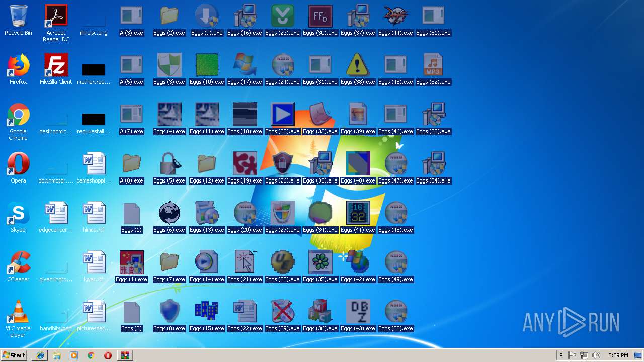The image size is (644, 362).
Task: Open the Recycle Bin icon
Action: [x=18, y=16]
